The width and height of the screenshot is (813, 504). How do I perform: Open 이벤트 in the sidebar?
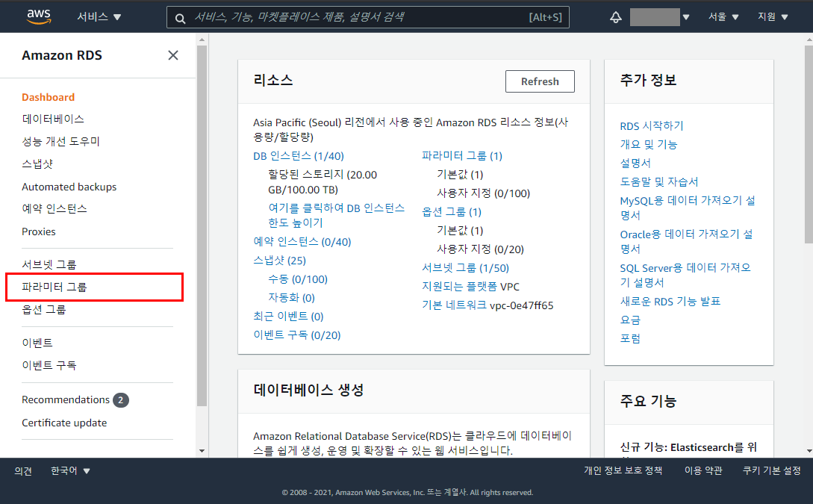(x=37, y=343)
